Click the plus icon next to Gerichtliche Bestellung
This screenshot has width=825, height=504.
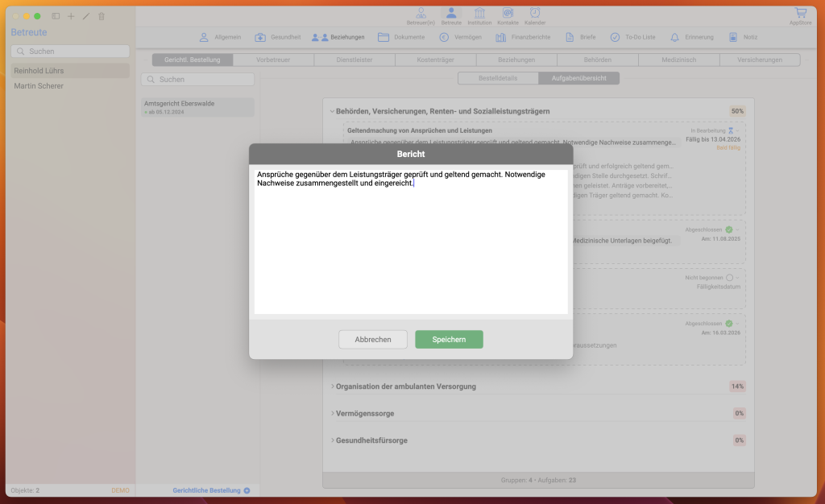click(x=247, y=490)
